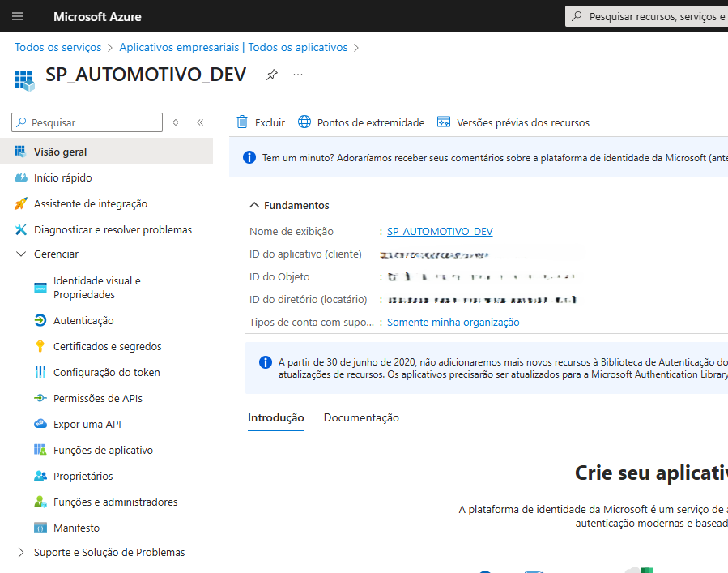Click the ID do aplicativo (cliente) label
728x573 pixels.
pyautogui.click(x=305, y=254)
